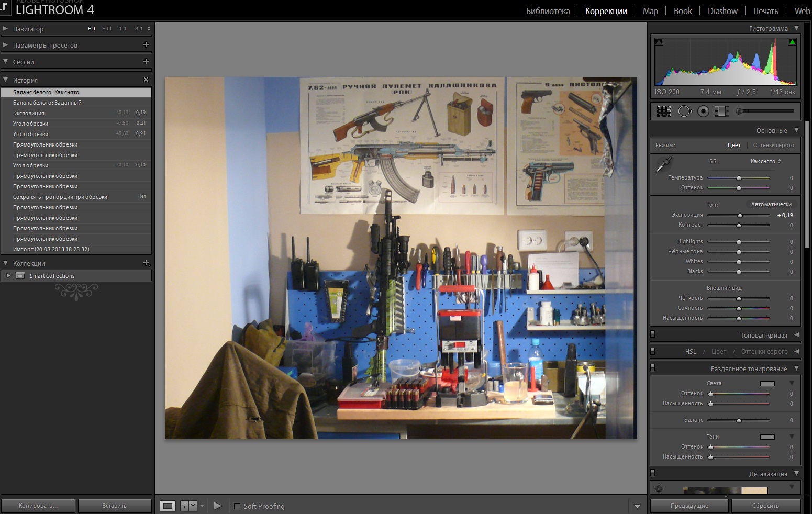This screenshot has height=514, width=812.
Task: Expand the Smart Collections folder
Action: click(x=8, y=276)
